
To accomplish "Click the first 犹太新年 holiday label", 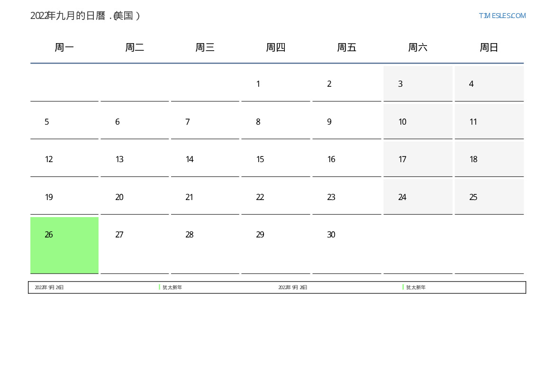I will [x=172, y=287].
